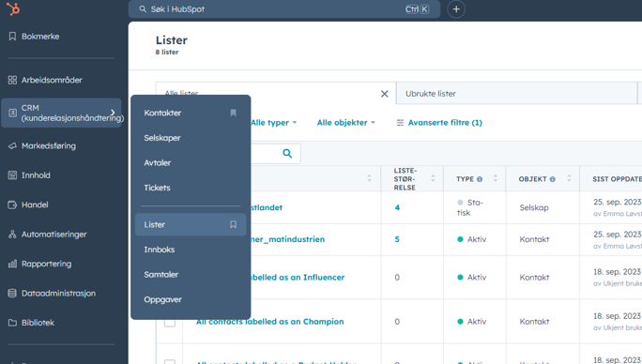
Task: Click the Dataadministrasjon database icon
Action: (13, 293)
